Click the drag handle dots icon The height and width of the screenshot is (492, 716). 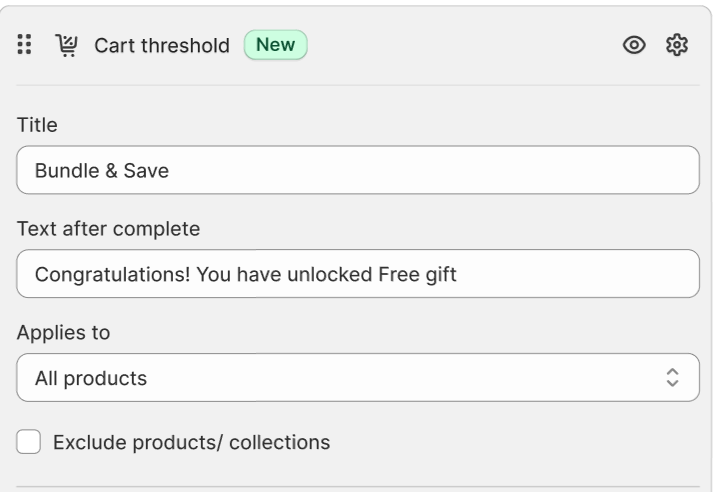point(25,45)
